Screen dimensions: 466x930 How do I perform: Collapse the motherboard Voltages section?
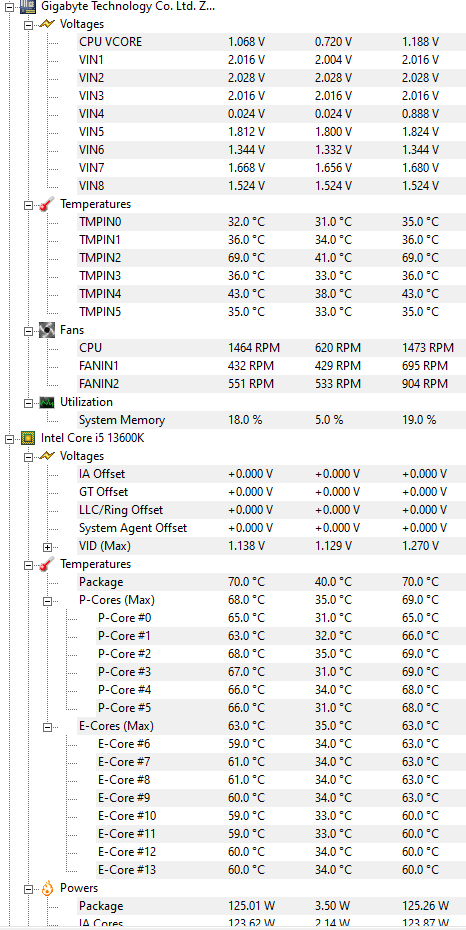pyautogui.click(x=28, y=24)
